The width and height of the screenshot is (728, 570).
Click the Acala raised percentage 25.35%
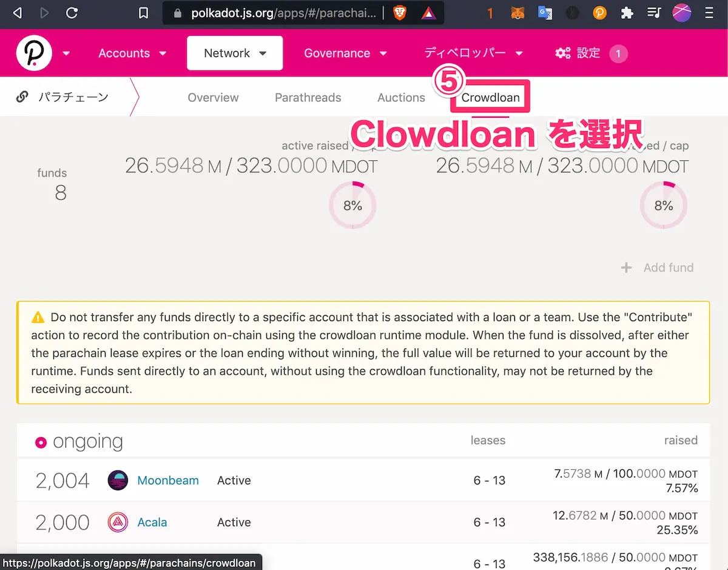click(x=677, y=531)
